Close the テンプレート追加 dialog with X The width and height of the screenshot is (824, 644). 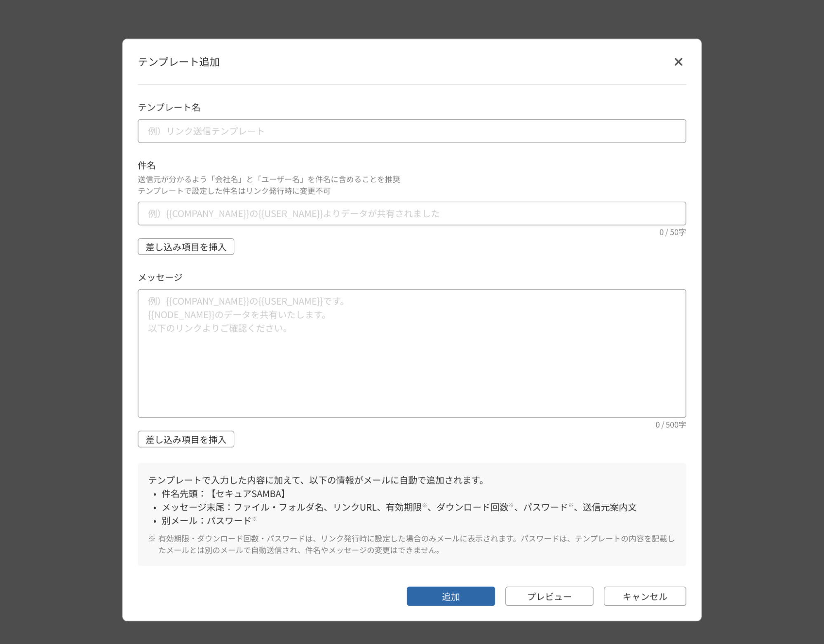coord(678,62)
